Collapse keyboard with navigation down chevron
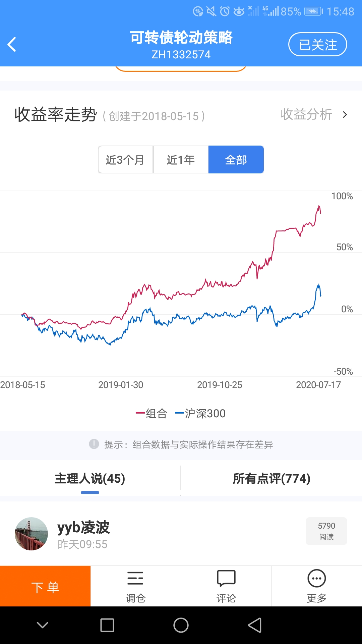 pos(43,625)
